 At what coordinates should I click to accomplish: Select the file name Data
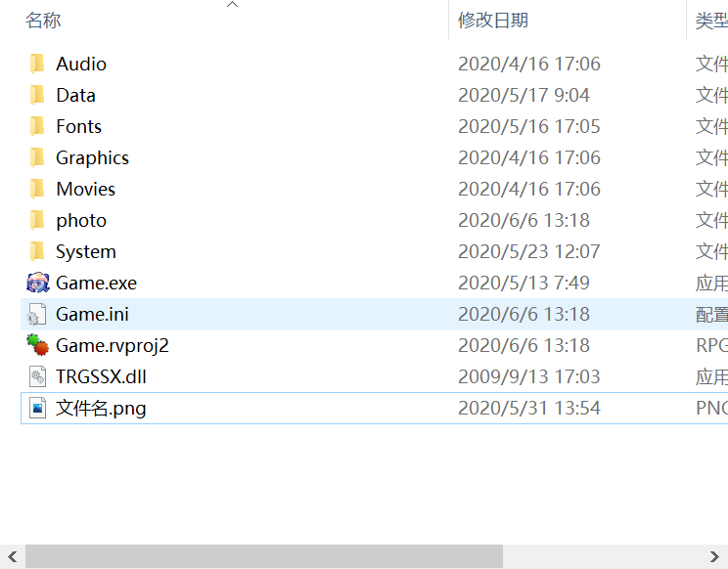click(x=75, y=95)
